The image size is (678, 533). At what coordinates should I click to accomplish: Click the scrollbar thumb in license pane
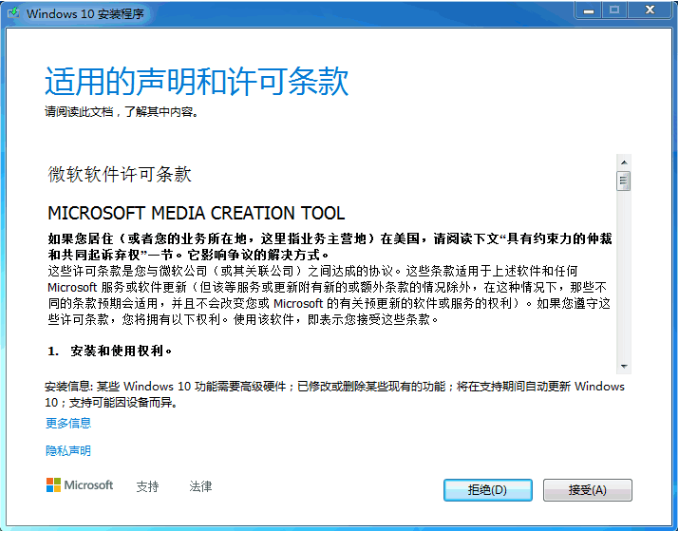624,181
